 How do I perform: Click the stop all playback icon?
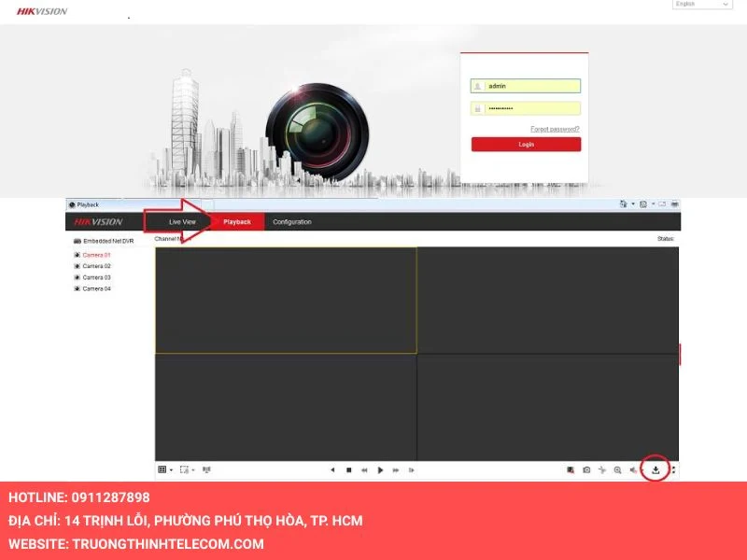(571, 470)
